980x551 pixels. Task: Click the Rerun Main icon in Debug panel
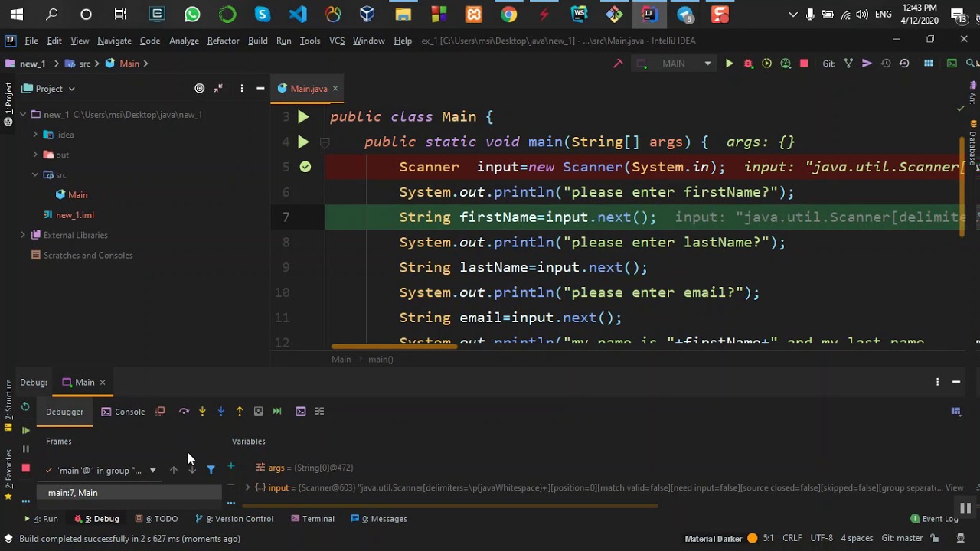(x=25, y=407)
